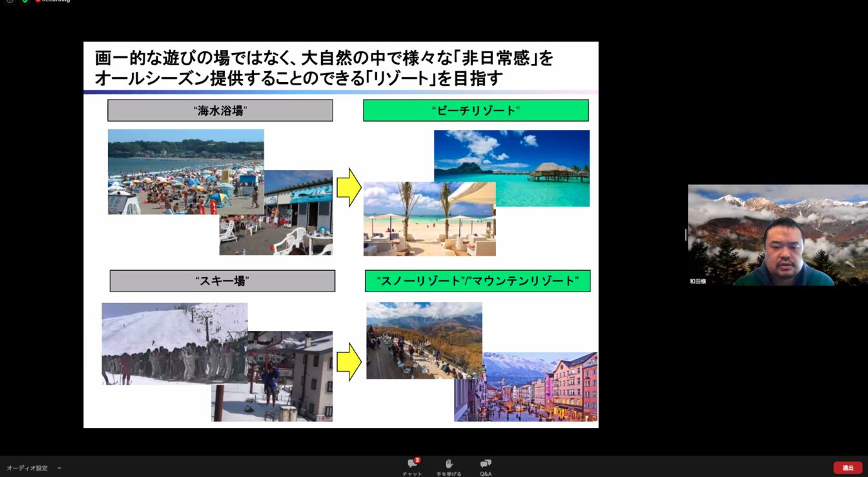Click the raise hand (手を挙げる) icon

coord(449,467)
